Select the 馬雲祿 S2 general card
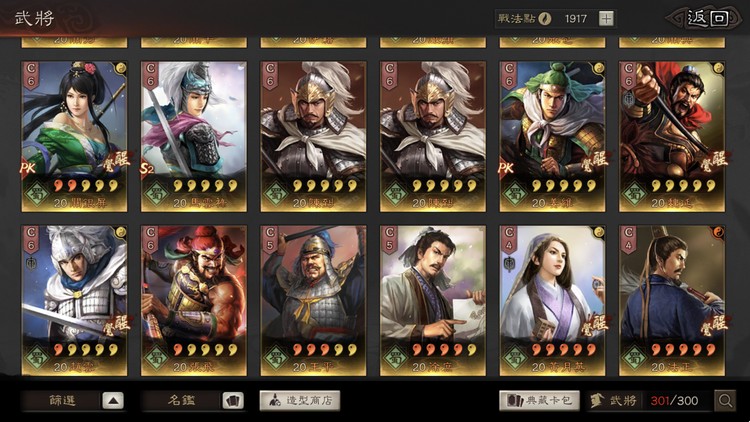The height and width of the screenshot is (422, 750). point(194,136)
